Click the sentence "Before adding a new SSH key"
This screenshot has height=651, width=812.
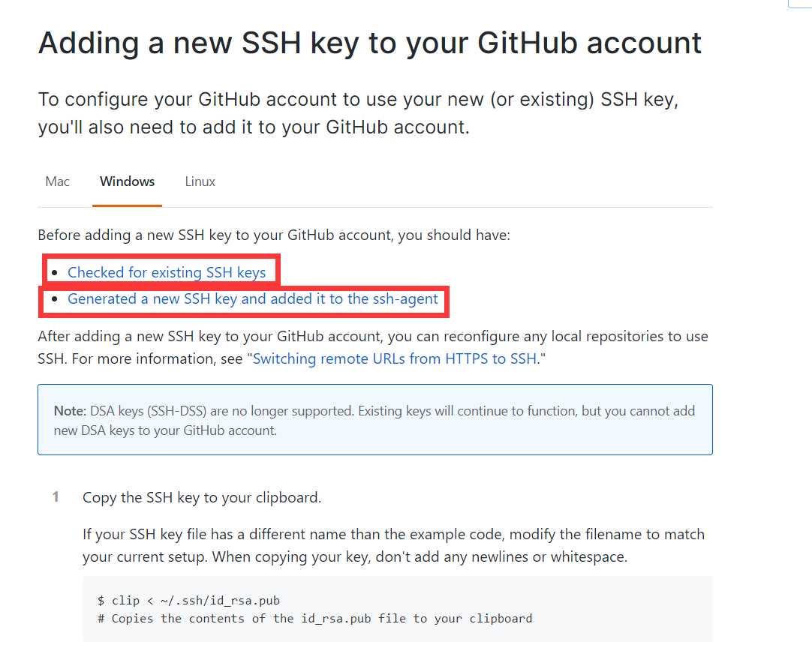[274, 235]
